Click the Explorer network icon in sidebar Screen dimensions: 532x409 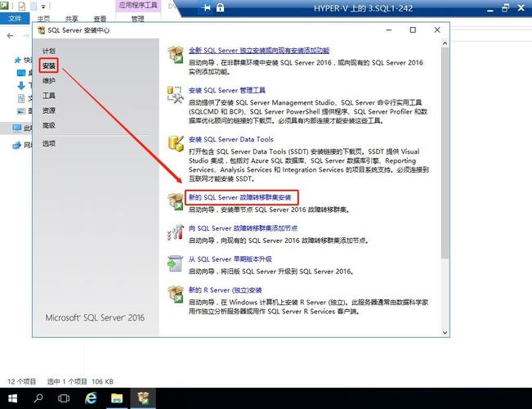tap(16, 146)
